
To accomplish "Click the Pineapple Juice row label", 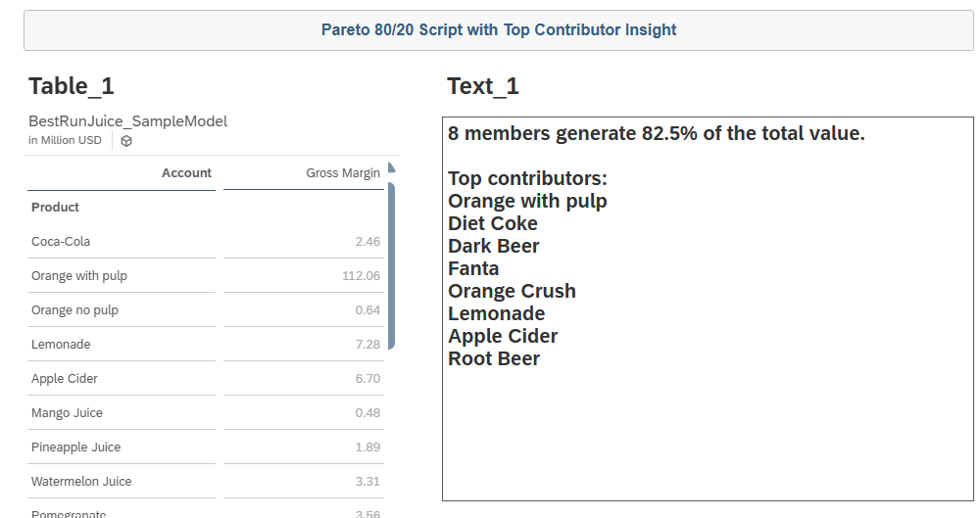I will pos(76,447).
